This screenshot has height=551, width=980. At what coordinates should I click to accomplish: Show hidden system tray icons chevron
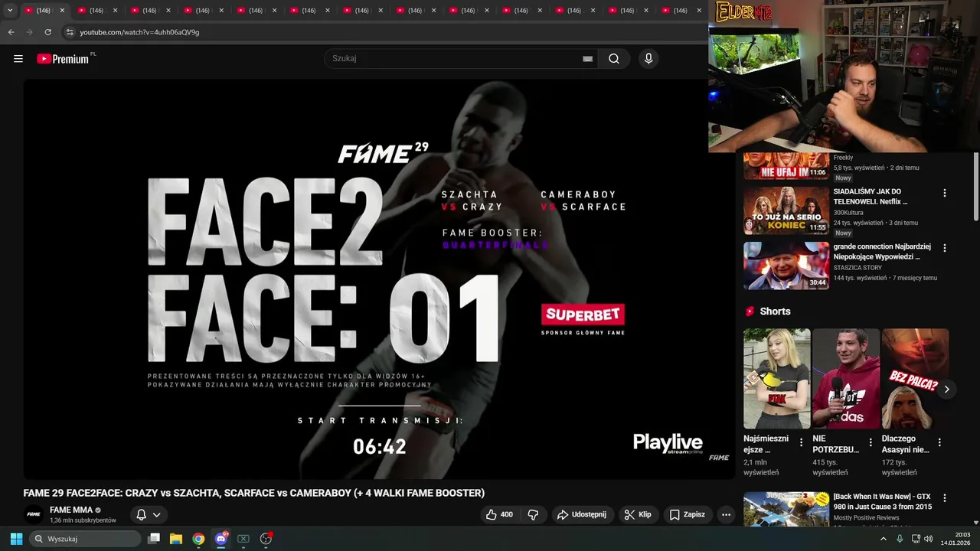(x=883, y=539)
